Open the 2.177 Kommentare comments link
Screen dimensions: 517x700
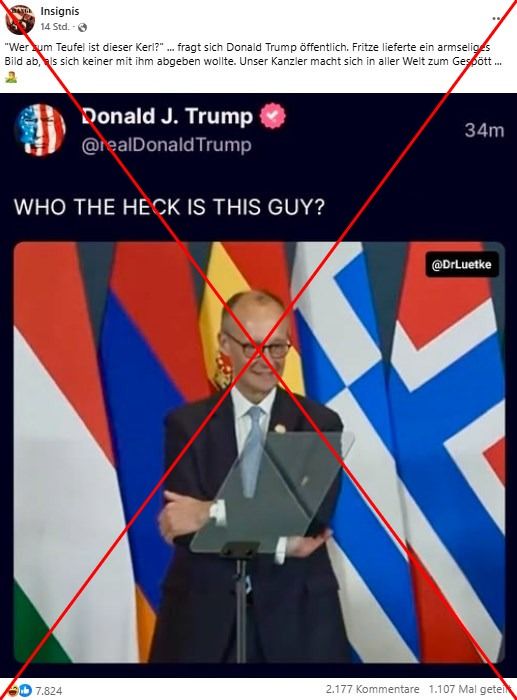[372, 689]
